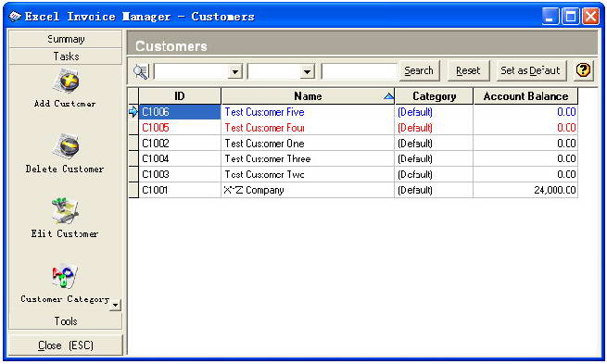The width and height of the screenshot is (607, 364).
Task: Click the Delete Customer label
Action: [65, 169]
